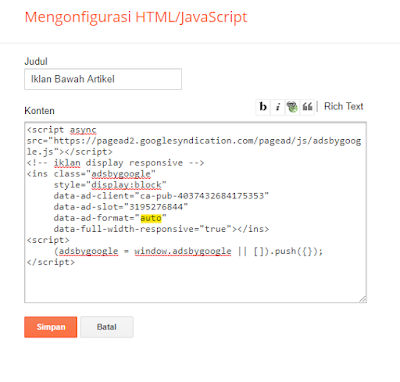Insert blockquote with quote icon

point(307,107)
